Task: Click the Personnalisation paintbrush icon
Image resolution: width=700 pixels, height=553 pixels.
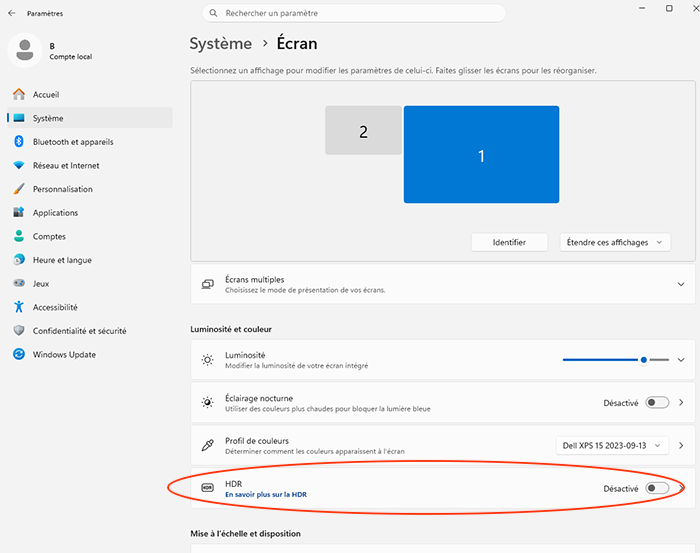Action: [x=19, y=189]
